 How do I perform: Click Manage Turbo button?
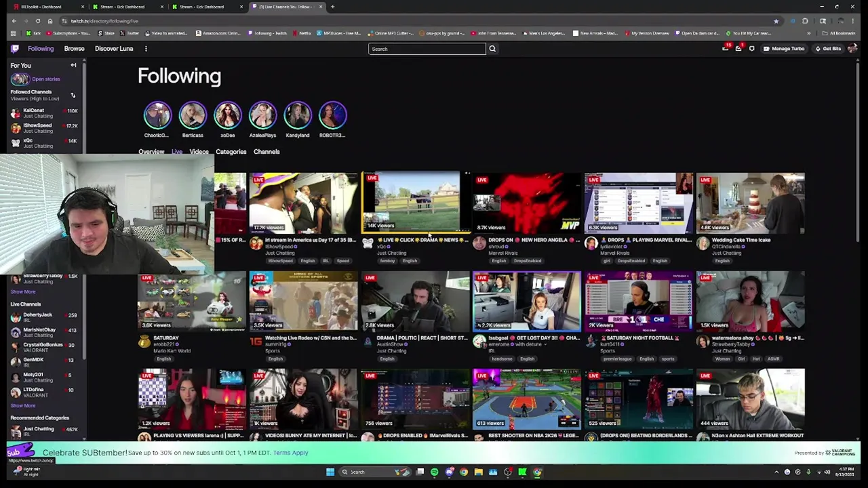(784, 49)
